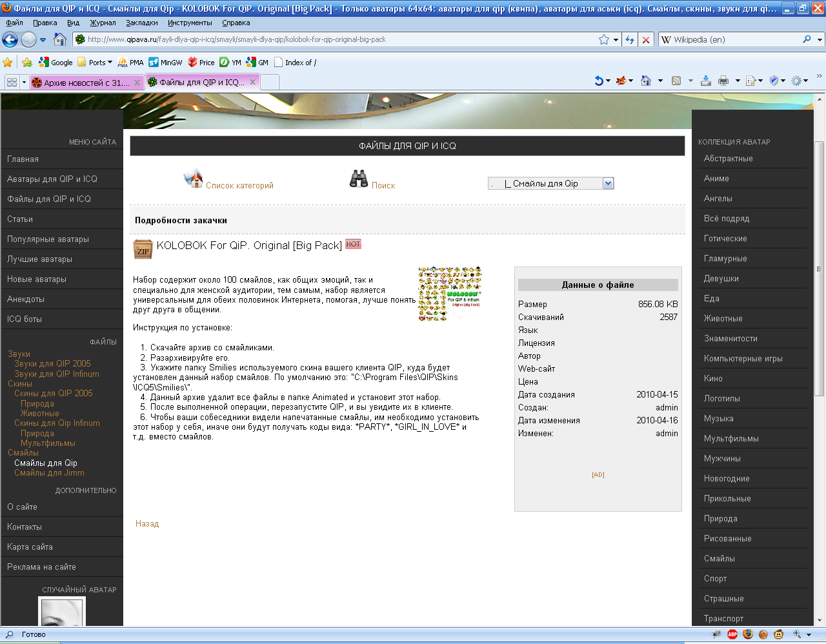Expand the Ports bookmarks folder
This screenshot has width=826, height=644.
(x=95, y=63)
